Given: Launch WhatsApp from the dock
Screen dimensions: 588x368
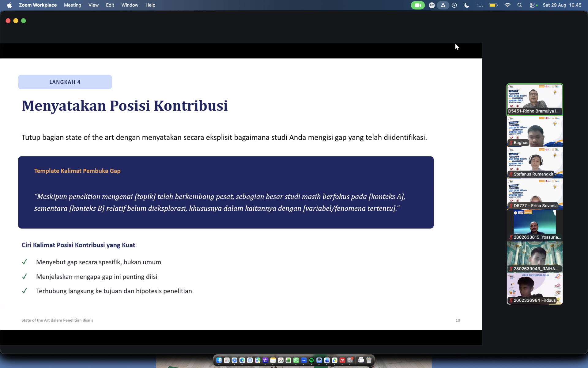Looking at the screenshot, I should (296, 360).
